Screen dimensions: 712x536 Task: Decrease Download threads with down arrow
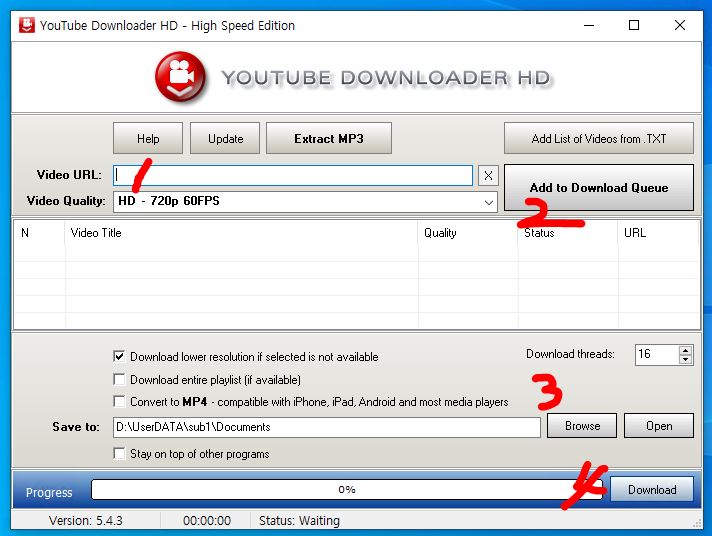686,359
